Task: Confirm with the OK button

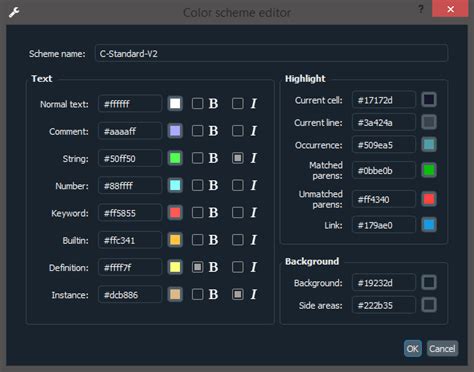Action: (412, 349)
